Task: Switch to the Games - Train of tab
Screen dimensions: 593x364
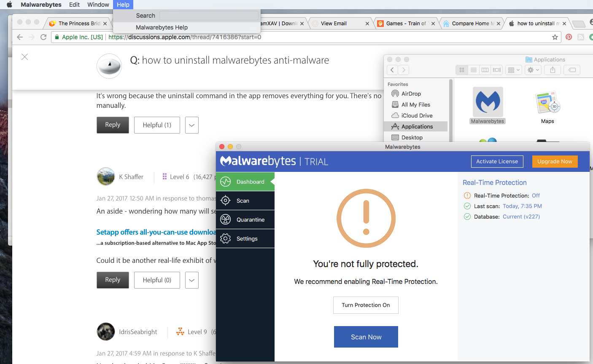Action: click(406, 24)
